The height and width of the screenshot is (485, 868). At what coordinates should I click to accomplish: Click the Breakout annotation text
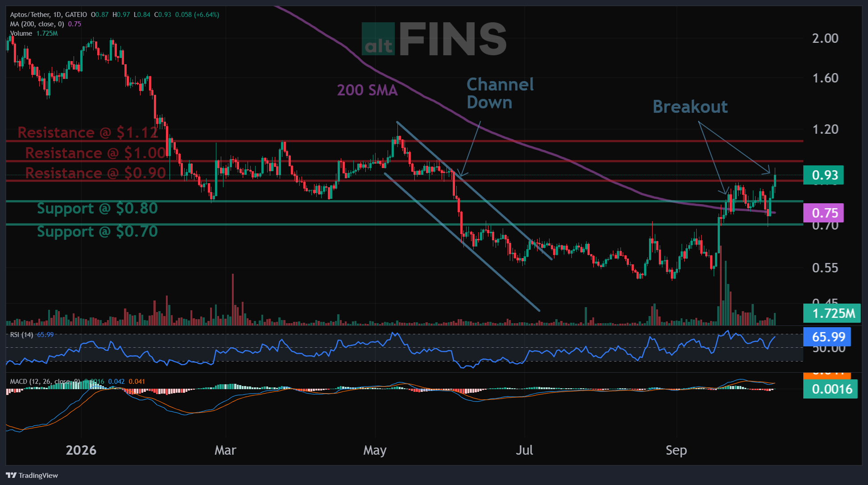(x=690, y=107)
